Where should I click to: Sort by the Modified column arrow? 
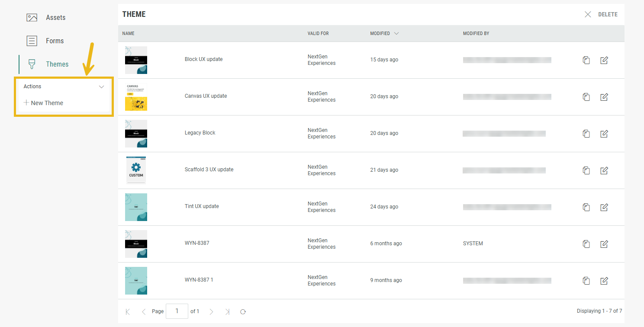pos(396,33)
